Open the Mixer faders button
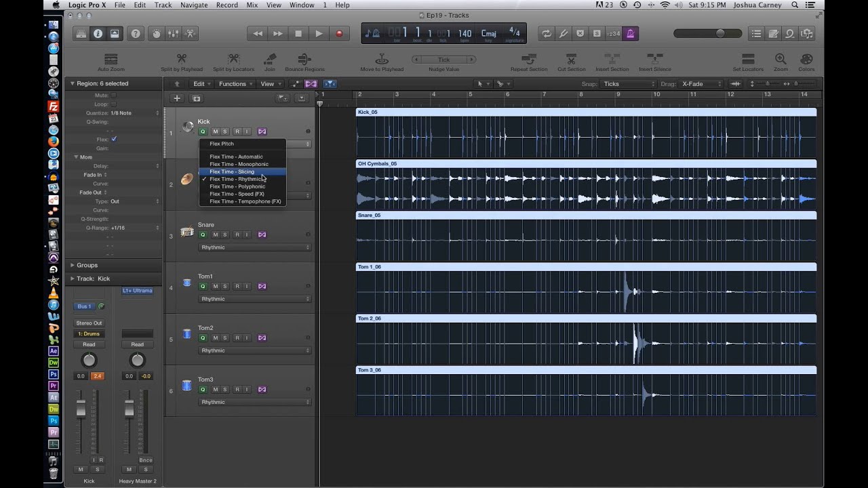Screen dimensions: 868x488 [x=173, y=33]
